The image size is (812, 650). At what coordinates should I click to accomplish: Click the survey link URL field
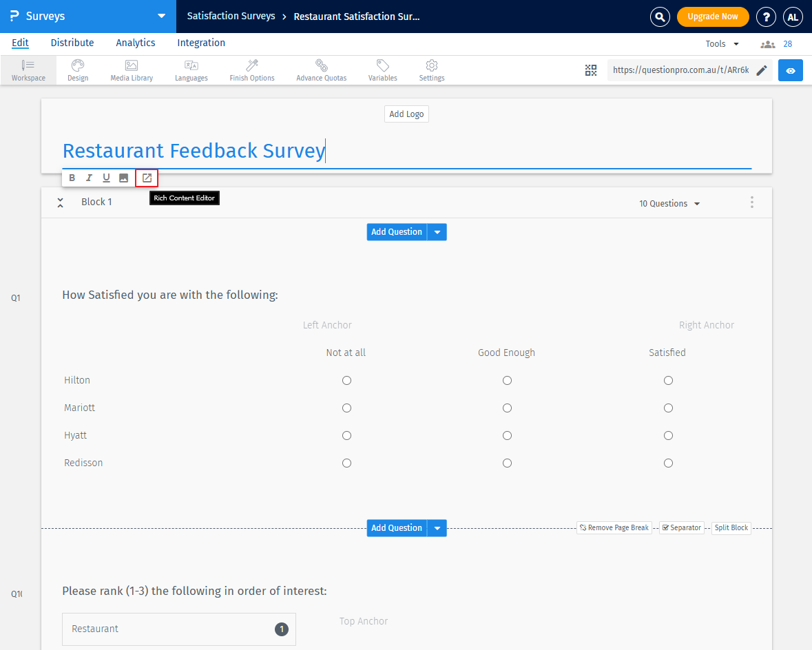pyautogui.click(x=682, y=70)
